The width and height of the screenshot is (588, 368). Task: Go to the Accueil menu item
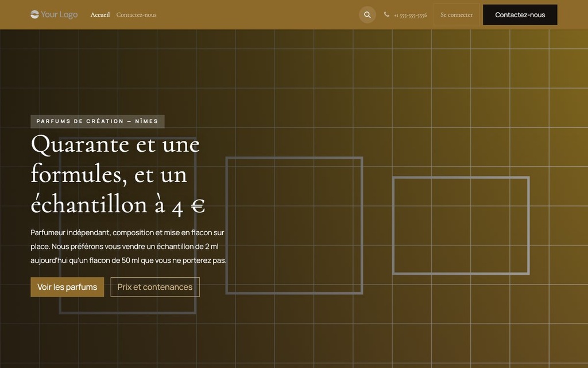(x=100, y=14)
